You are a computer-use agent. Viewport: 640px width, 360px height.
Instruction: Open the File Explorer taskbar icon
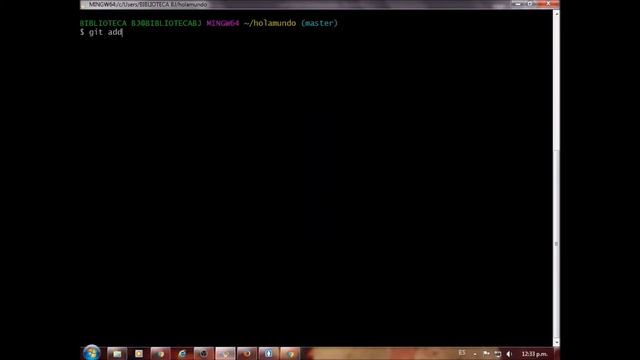[x=117, y=353]
